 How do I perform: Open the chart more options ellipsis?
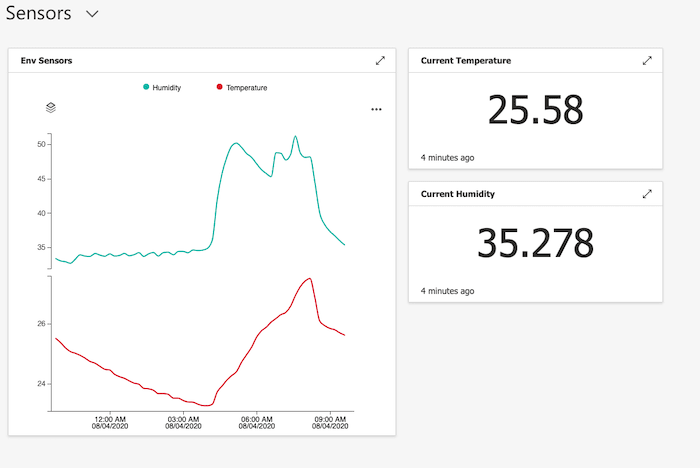376,109
